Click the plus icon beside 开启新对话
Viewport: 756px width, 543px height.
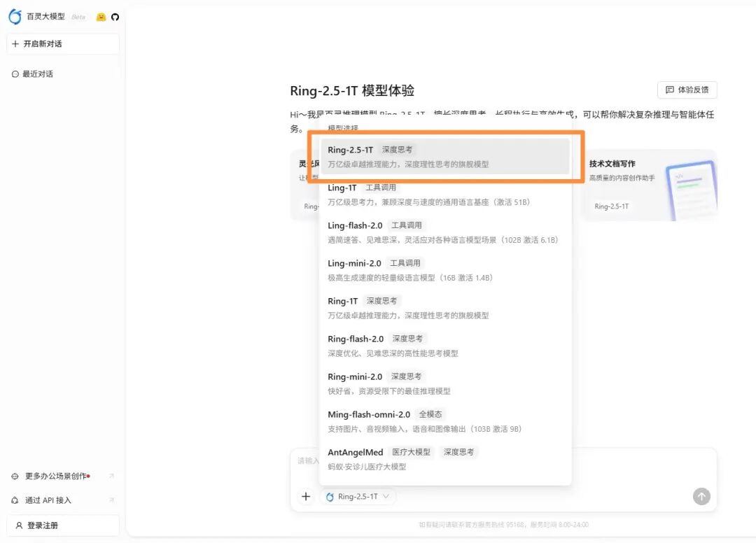tap(15, 44)
